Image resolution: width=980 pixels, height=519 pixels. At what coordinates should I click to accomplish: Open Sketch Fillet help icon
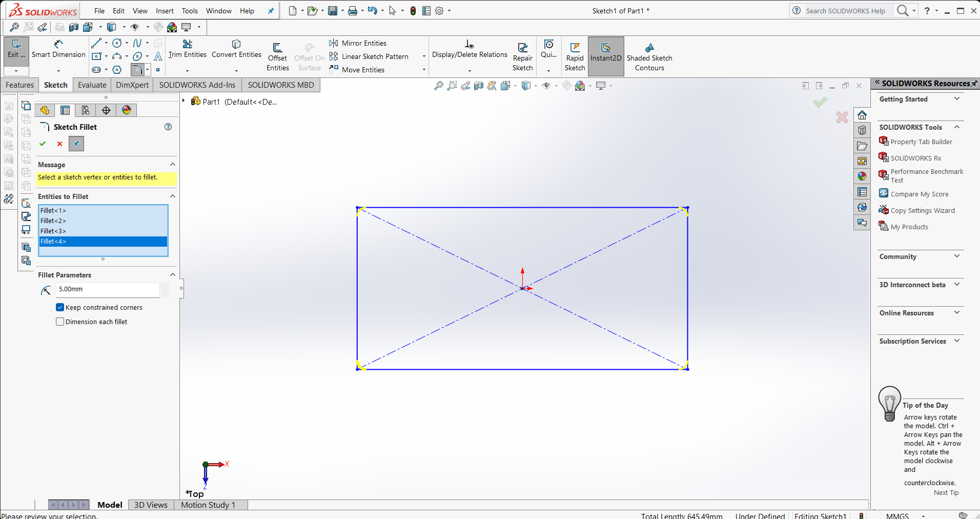click(x=168, y=127)
